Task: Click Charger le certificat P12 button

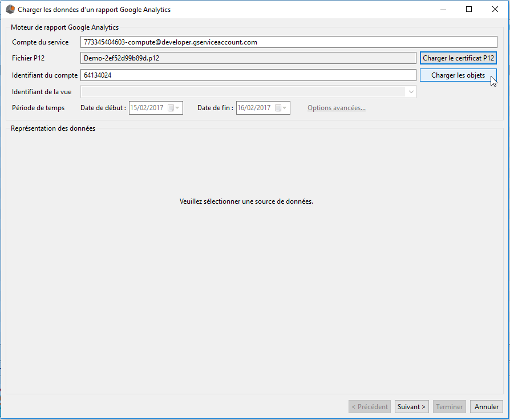Action: [x=458, y=58]
